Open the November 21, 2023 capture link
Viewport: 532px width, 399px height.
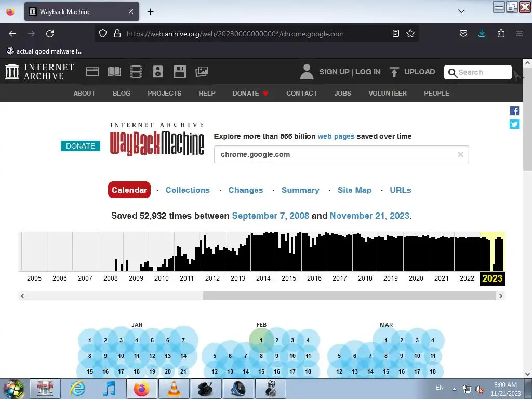tap(369, 216)
